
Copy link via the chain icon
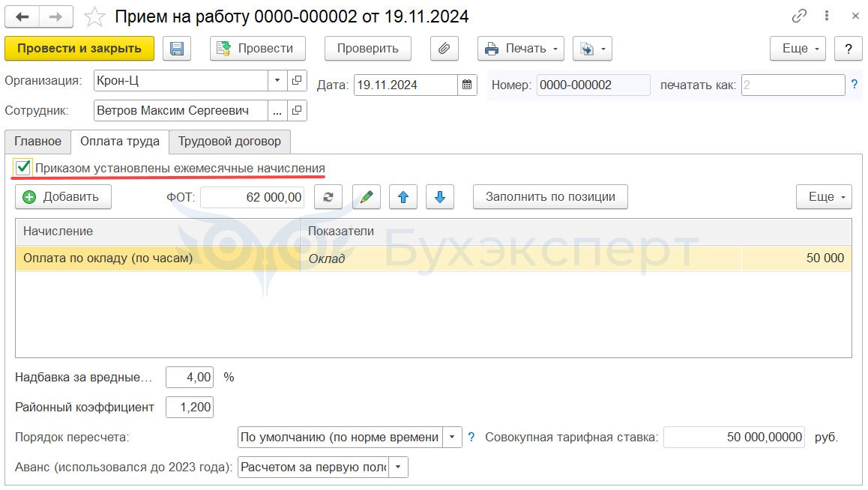[799, 16]
